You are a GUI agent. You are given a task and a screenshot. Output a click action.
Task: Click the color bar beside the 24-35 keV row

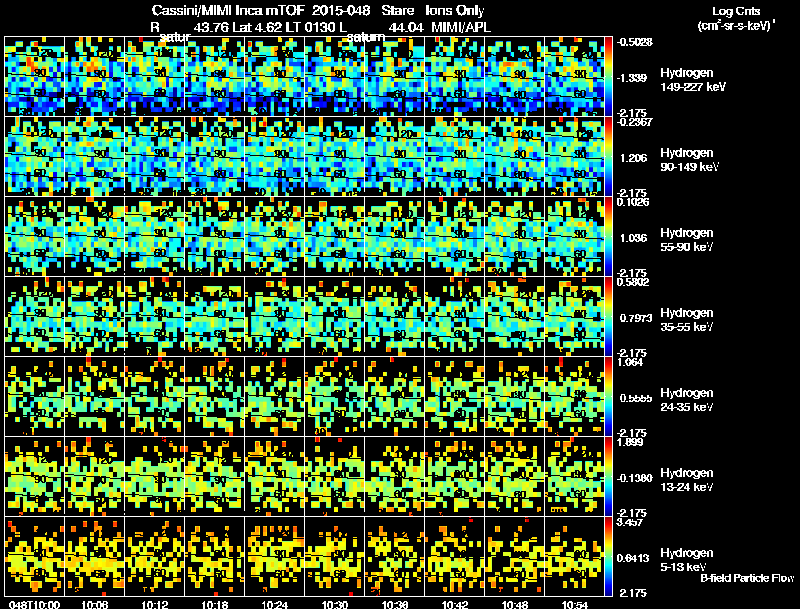pyautogui.click(x=608, y=397)
